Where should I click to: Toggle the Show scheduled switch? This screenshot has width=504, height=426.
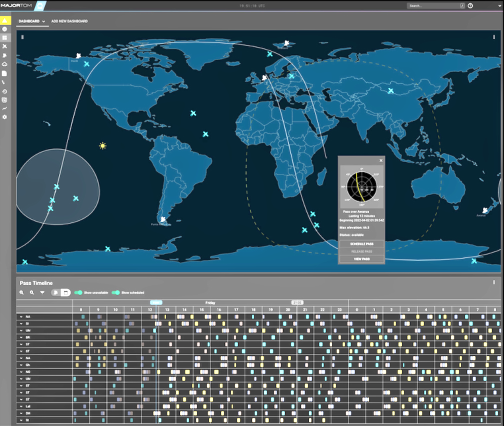point(115,292)
